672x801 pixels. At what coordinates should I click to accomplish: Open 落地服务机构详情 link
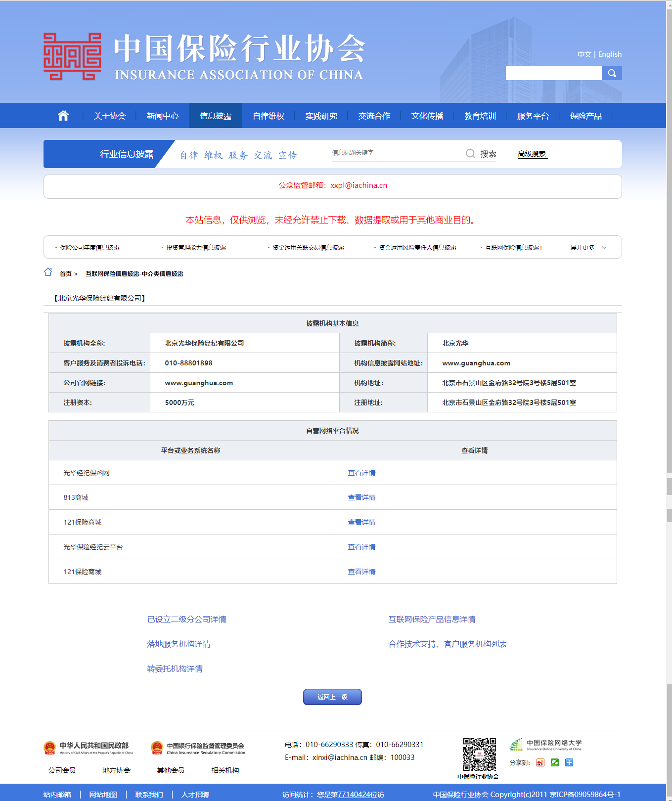click(x=179, y=644)
